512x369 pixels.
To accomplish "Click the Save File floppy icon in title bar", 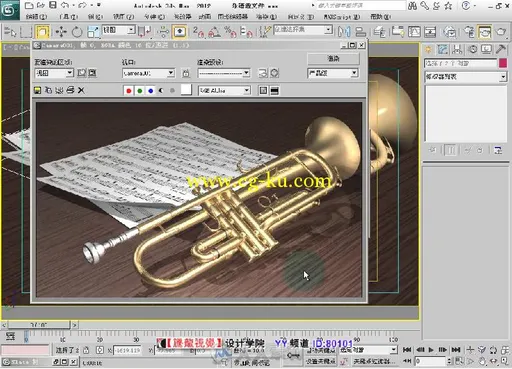I will click(x=53, y=5).
